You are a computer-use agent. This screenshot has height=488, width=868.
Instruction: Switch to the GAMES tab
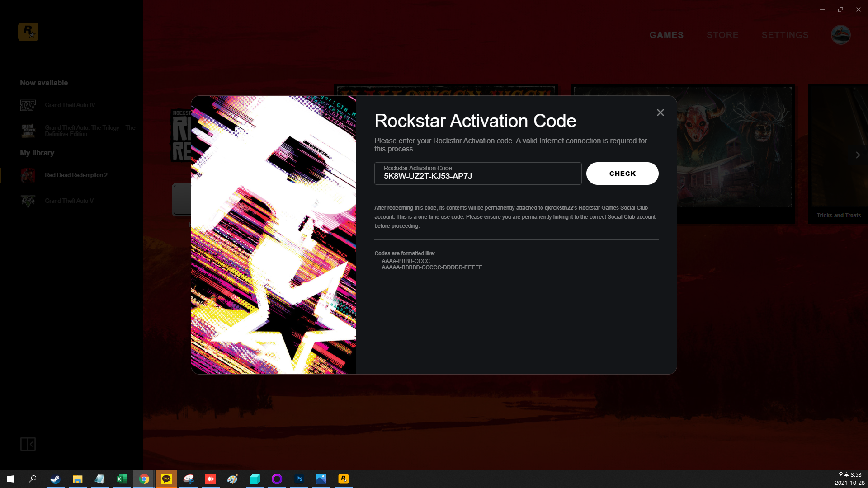tap(666, 35)
